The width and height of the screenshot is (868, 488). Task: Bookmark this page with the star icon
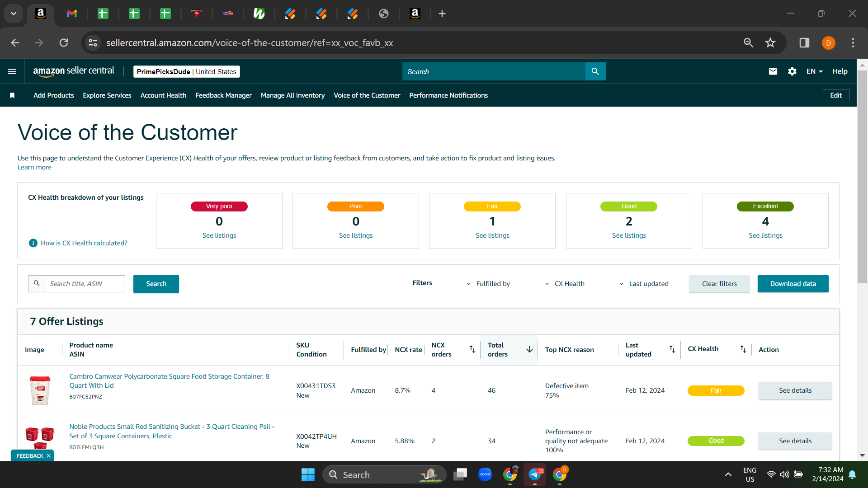770,43
